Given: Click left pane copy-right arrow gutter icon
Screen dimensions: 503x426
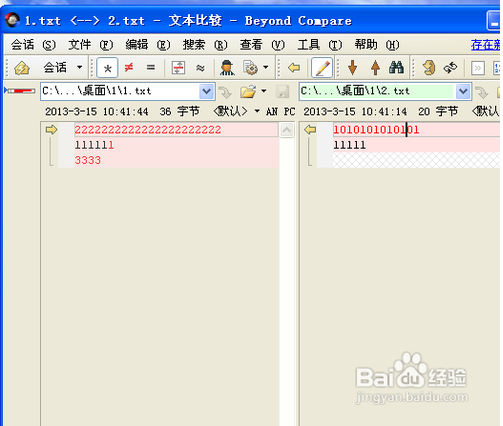Looking at the screenshot, I should 51,129.
